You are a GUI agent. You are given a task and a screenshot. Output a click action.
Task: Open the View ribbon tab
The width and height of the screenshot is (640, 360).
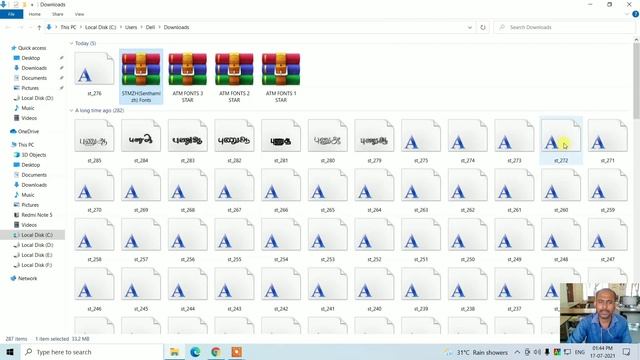point(79,14)
